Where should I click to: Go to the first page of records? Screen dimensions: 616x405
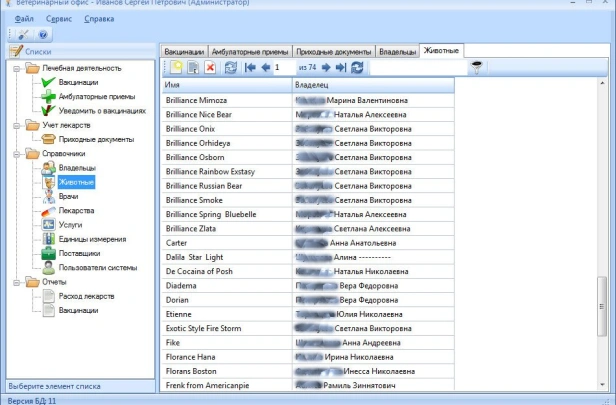pyautogui.click(x=249, y=68)
